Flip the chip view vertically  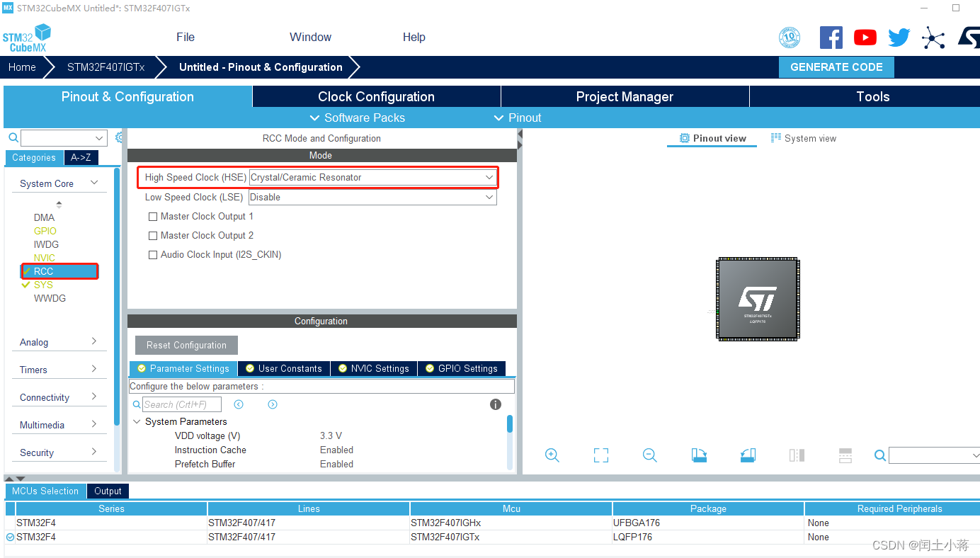(x=845, y=455)
